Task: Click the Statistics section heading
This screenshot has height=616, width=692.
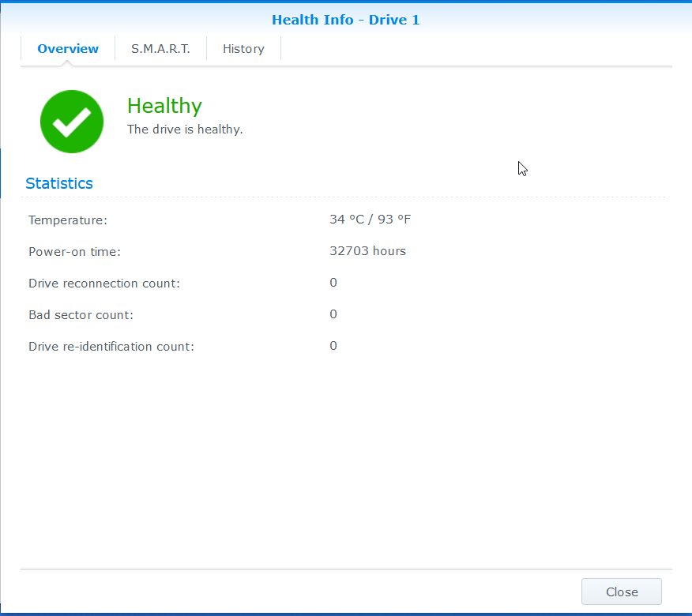Action: click(59, 183)
